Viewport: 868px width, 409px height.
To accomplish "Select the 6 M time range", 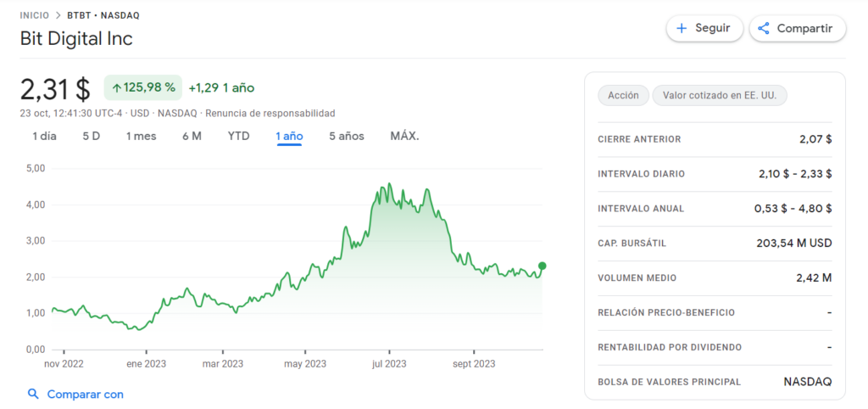I will coord(192,136).
